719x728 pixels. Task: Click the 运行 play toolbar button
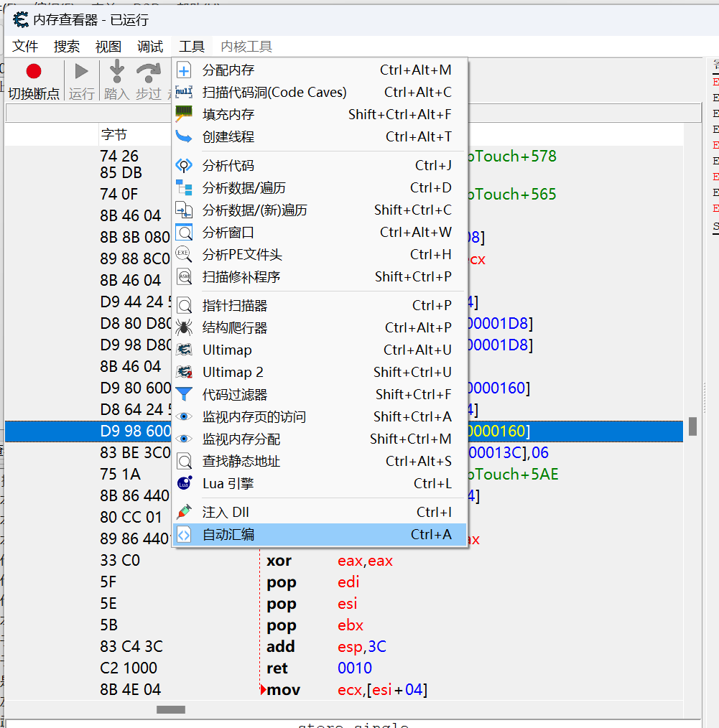(x=82, y=81)
